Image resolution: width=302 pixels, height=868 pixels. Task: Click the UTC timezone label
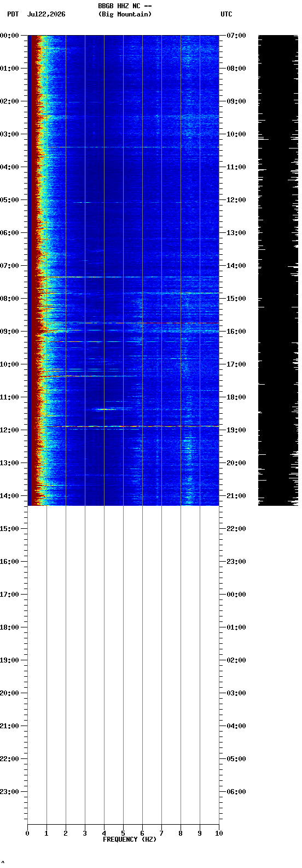click(226, 14)
